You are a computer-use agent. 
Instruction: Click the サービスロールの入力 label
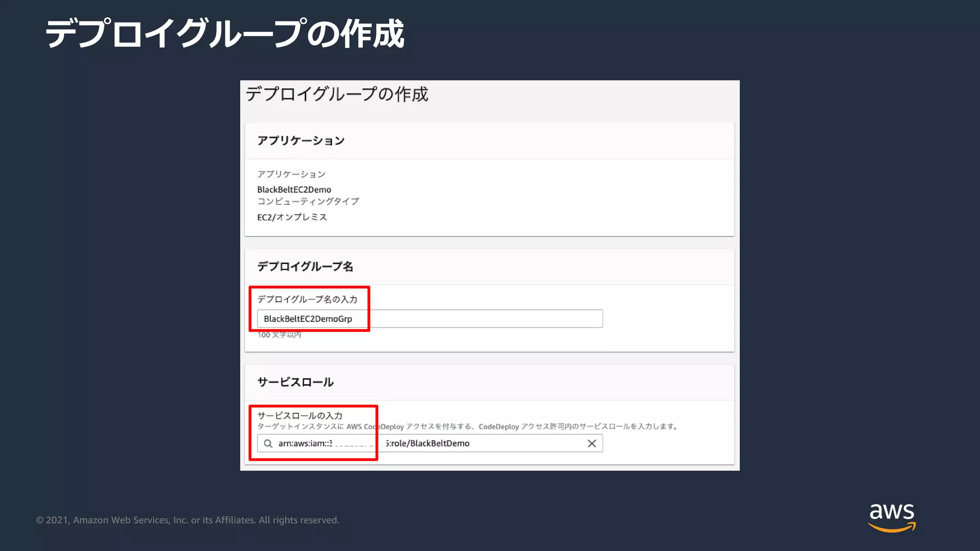coord(300,416)
